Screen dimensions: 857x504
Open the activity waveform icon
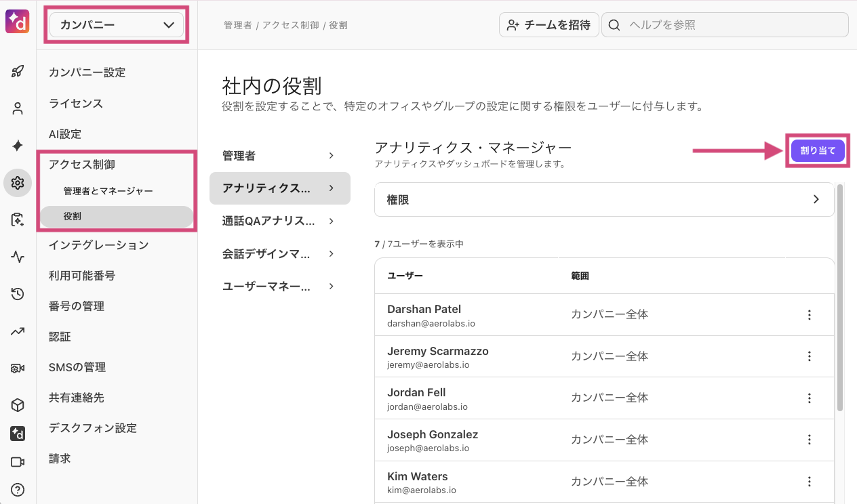coord(17,257)
